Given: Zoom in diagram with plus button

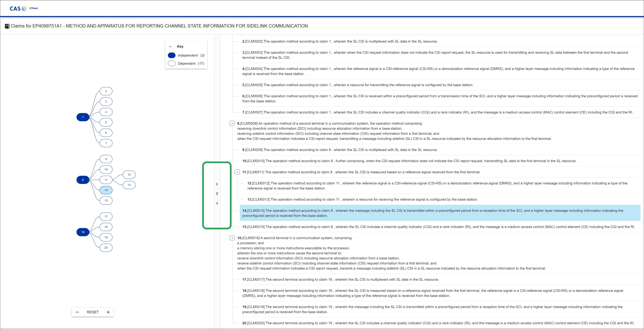Looking at the screenshot, I should 108,312.
